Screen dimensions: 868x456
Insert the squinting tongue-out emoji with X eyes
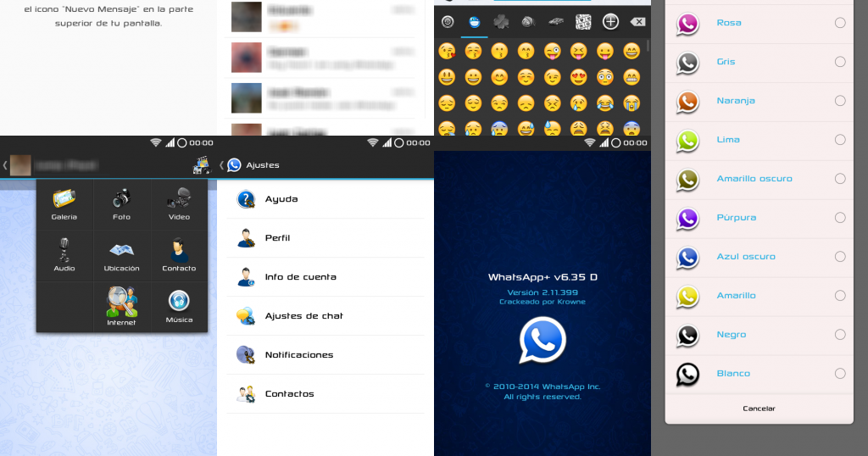[578, 51]
